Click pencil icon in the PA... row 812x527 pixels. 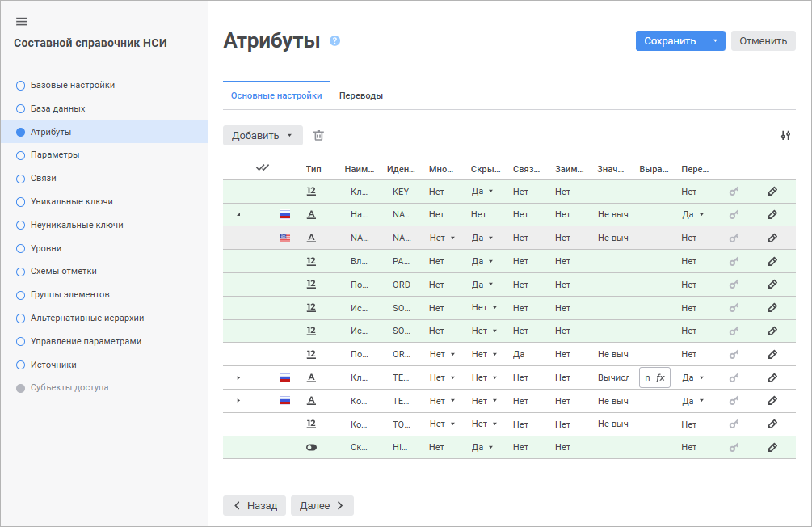[x=772, y=261]
